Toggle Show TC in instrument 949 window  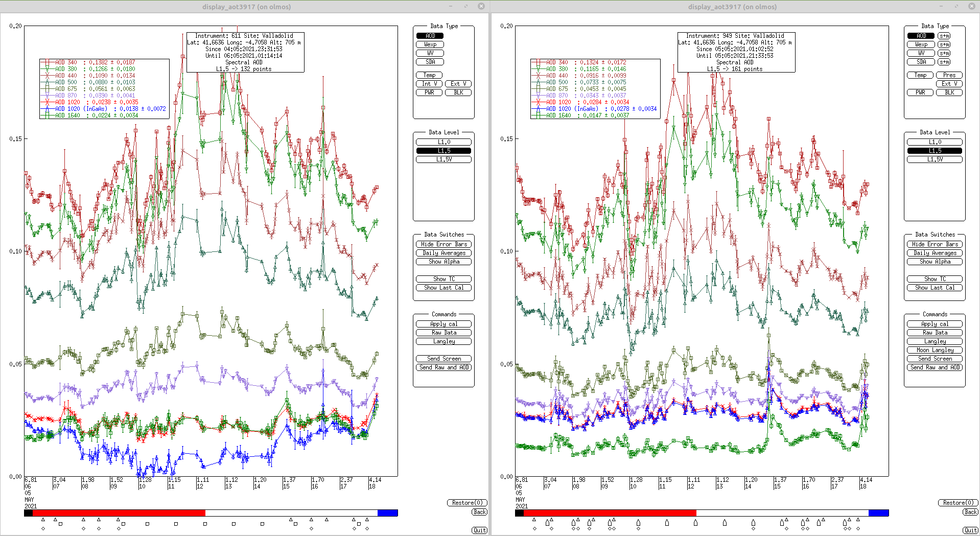pos(935,279)
